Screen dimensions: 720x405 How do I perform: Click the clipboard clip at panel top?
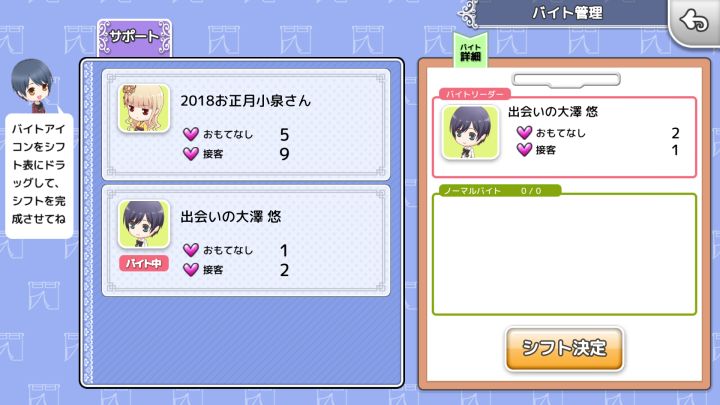coord(566,80)
